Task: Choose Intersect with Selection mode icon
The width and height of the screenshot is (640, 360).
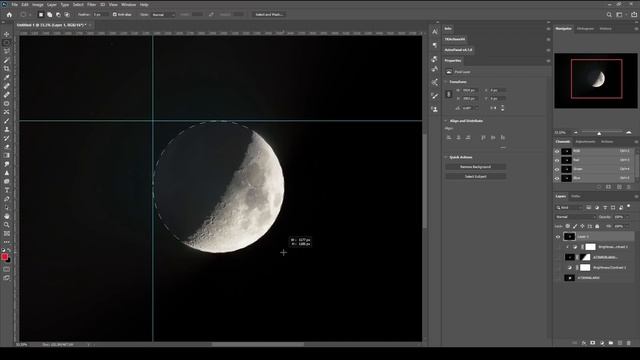Action: 67,14
